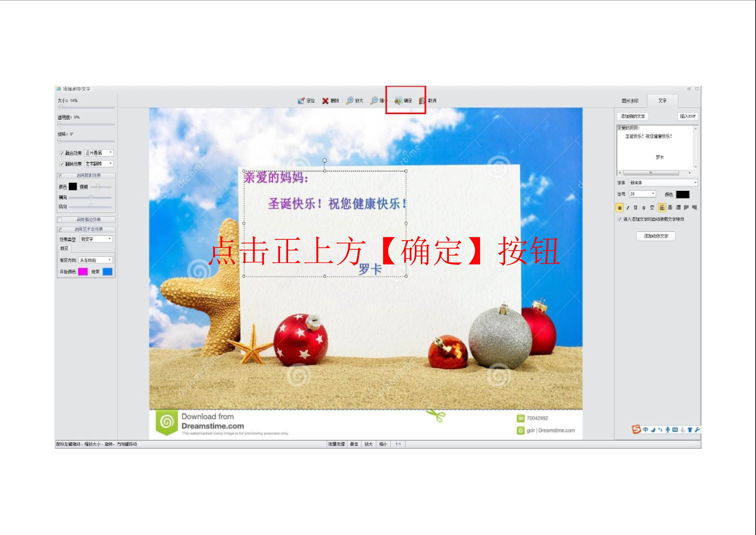The width and height of the screenshot is (756, 535).
Task: Open the 字体 (font) dropdown
Action: [663, 182]
